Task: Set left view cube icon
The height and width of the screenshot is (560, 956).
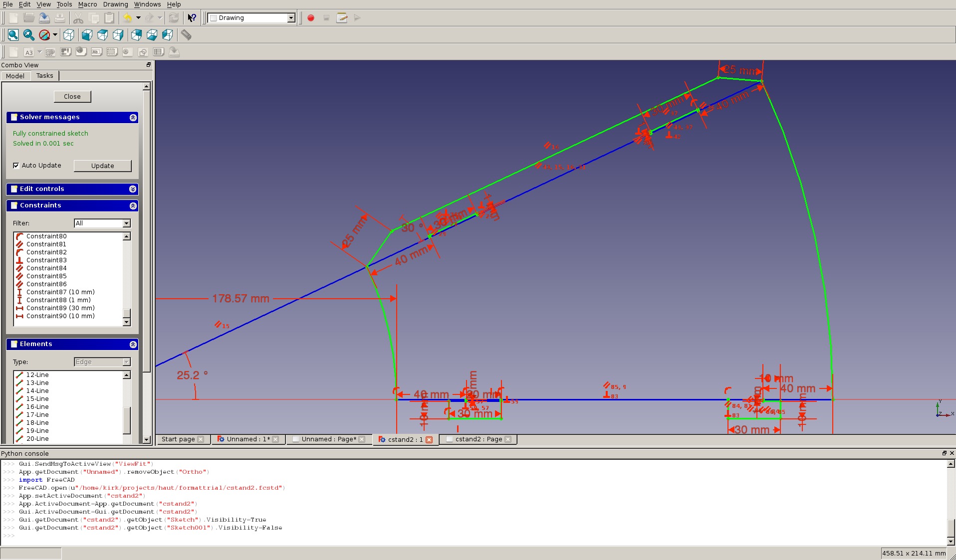Action: tap(167, 35)
